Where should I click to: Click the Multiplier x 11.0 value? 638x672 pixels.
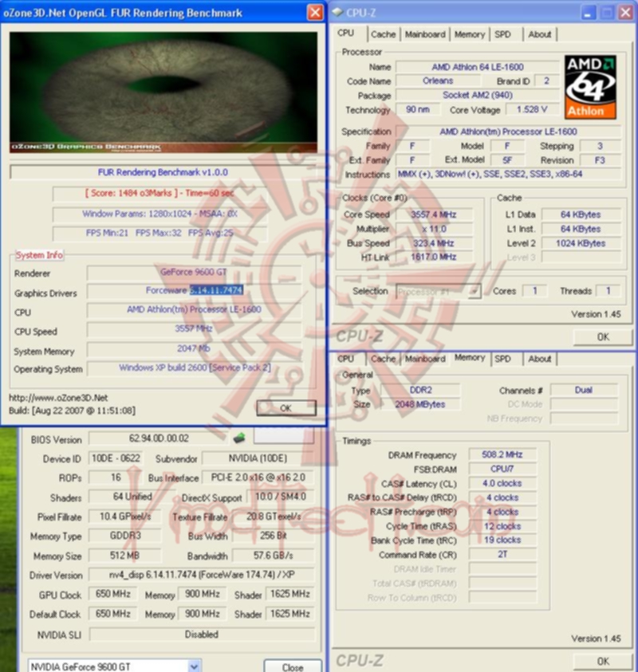434,229
